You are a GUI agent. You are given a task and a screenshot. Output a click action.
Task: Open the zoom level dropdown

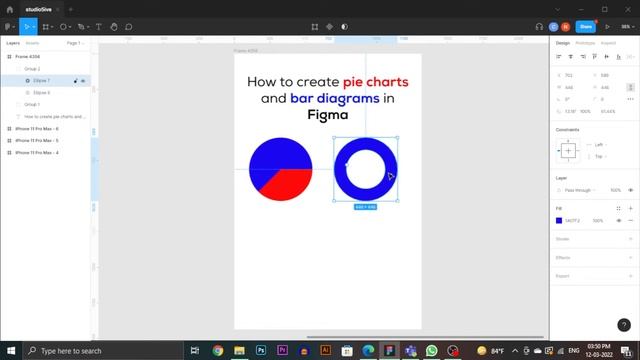coord(627,27)
